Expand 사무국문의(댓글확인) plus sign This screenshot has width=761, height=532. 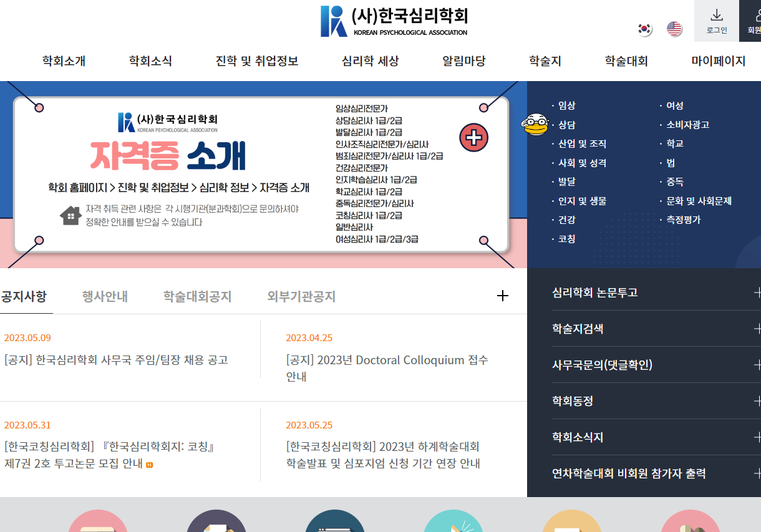tap(757, 365)
